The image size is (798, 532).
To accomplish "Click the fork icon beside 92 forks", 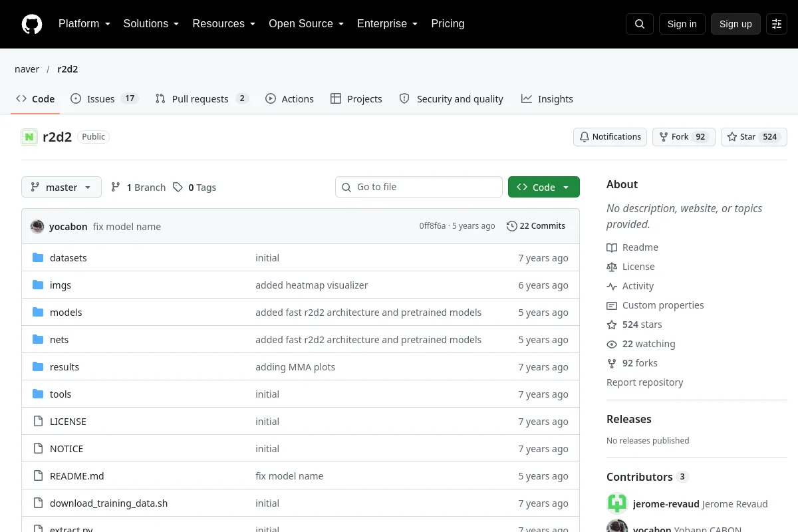I will tap(612, 363).
